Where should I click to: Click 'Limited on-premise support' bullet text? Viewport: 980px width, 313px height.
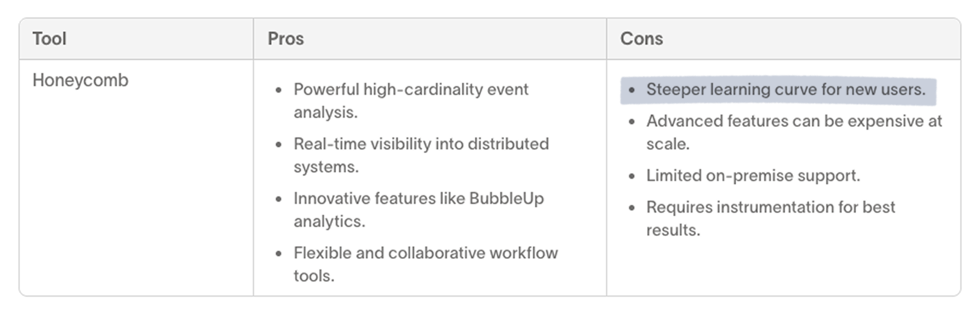[753, 176]
